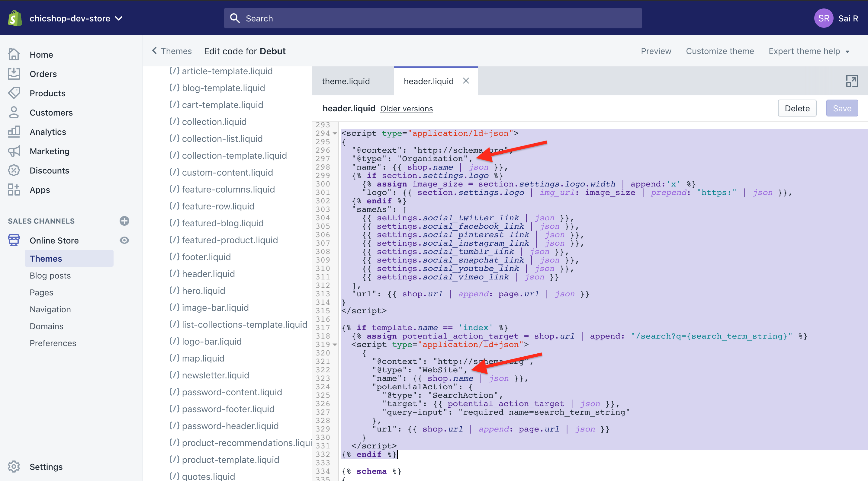Open Domains under Online Store
868x481 pixels.
(x=47, y=326)
